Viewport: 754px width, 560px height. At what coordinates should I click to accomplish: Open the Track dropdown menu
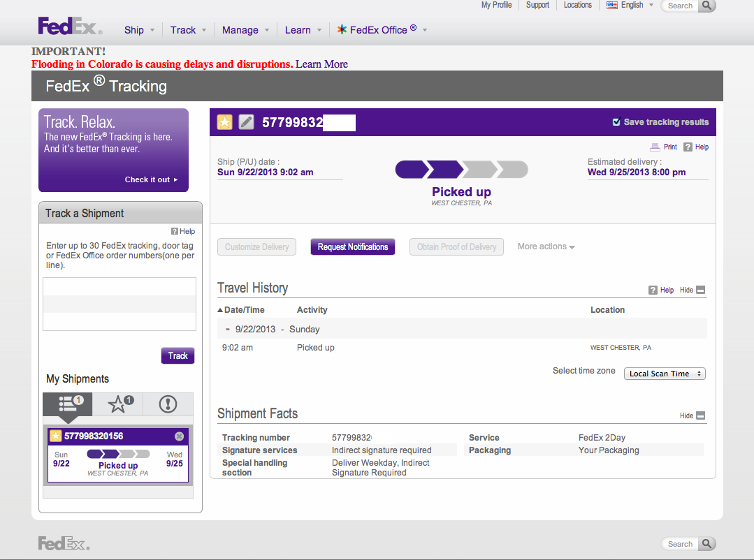(188, 30)
